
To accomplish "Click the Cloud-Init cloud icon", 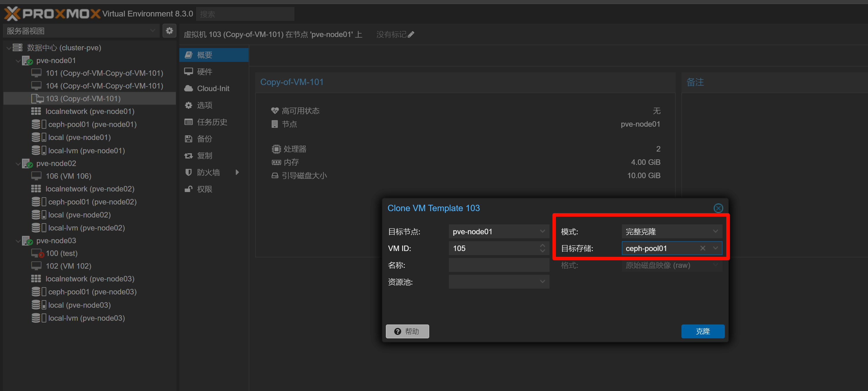I will (189, 88).
